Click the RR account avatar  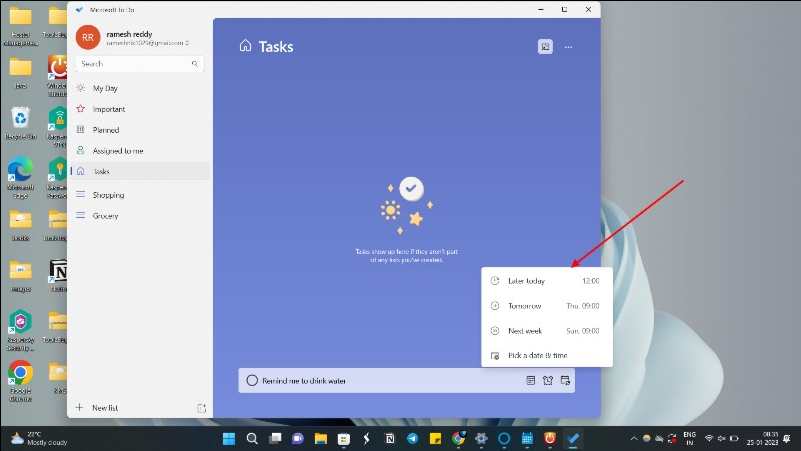coord(88,37)
